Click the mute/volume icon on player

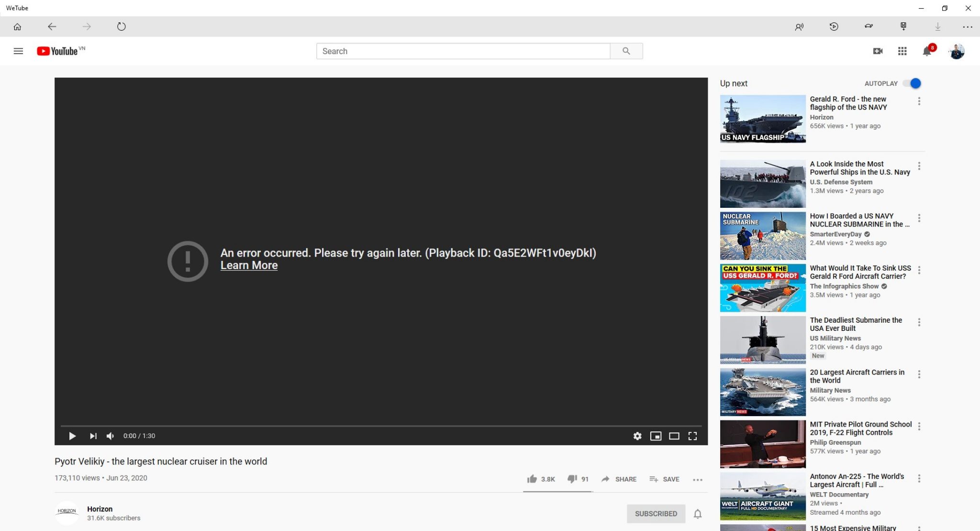point(111,436)
